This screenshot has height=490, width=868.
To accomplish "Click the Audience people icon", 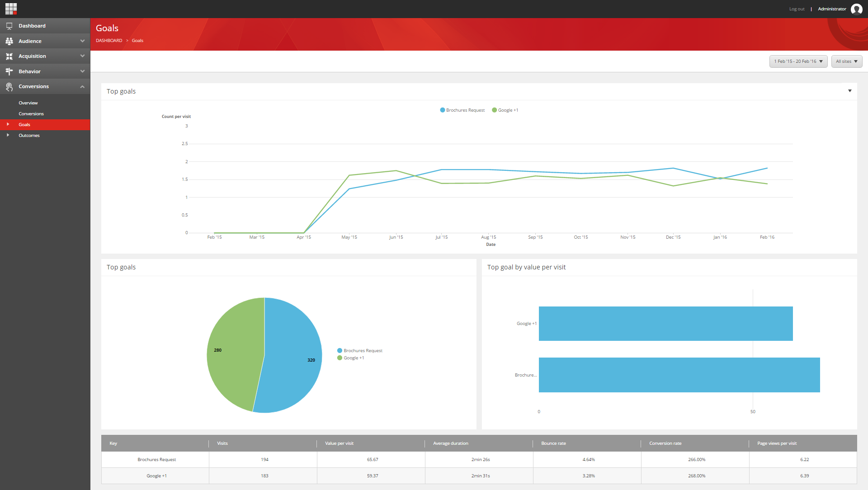I will 9,41.
